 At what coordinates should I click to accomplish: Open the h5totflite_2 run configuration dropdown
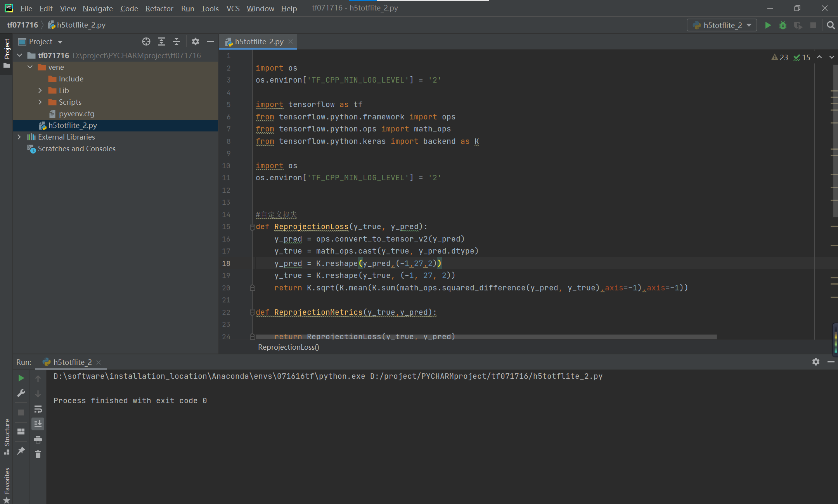(x=722, y=25)
